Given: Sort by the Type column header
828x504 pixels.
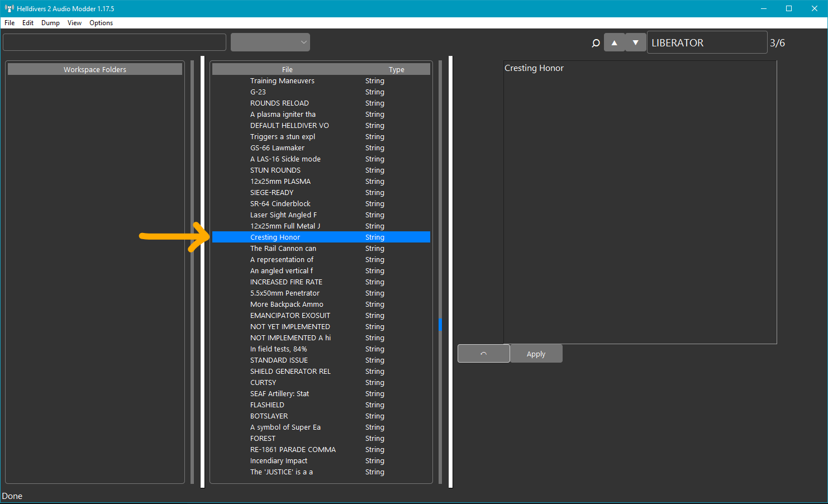Looking at the screenshot, I should pyautogui.click(x=396, y=69).
